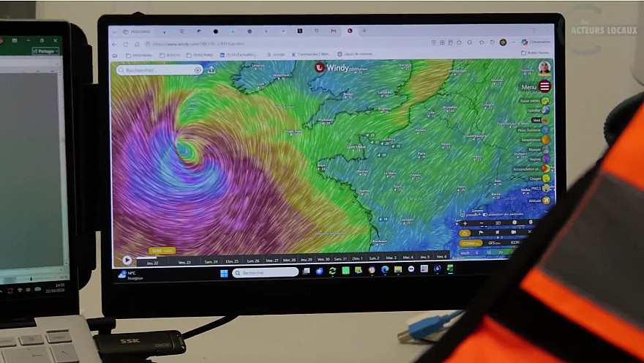Open the user profile avatar on Windy
Screen dimensions: 644x363
click(x=544, y=68)
